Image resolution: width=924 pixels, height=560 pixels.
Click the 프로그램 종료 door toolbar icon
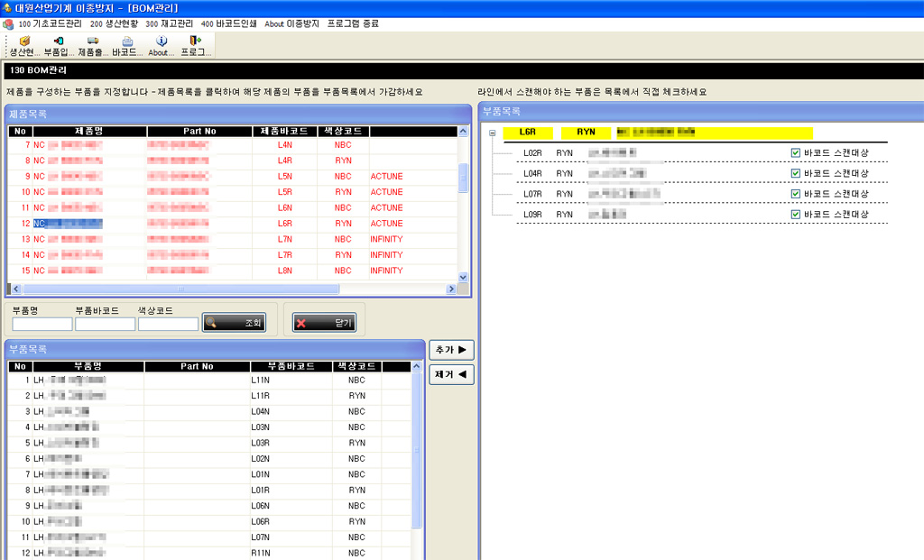coord(196,41)
